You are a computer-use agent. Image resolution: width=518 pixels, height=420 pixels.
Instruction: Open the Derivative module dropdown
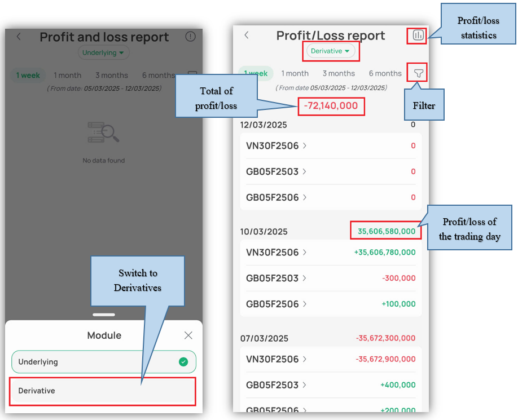[x=331, y=51]
